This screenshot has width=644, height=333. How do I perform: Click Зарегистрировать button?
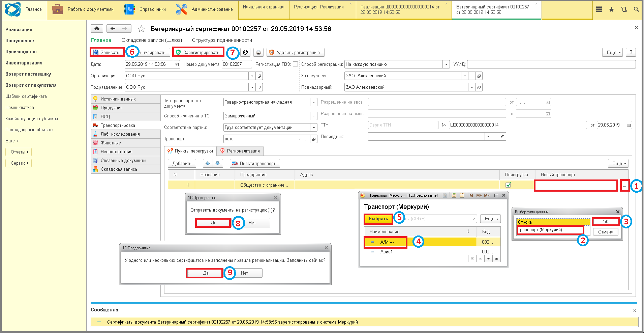198,52
